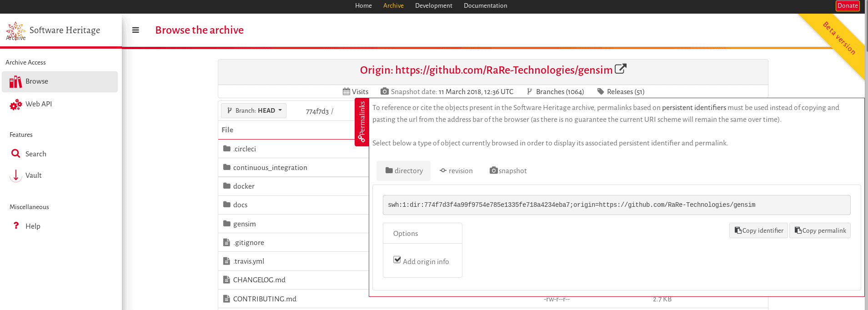The height and width of the screenshot is (310, 868).
Task: Switch to the revision tab
Action: click(456, 171)
